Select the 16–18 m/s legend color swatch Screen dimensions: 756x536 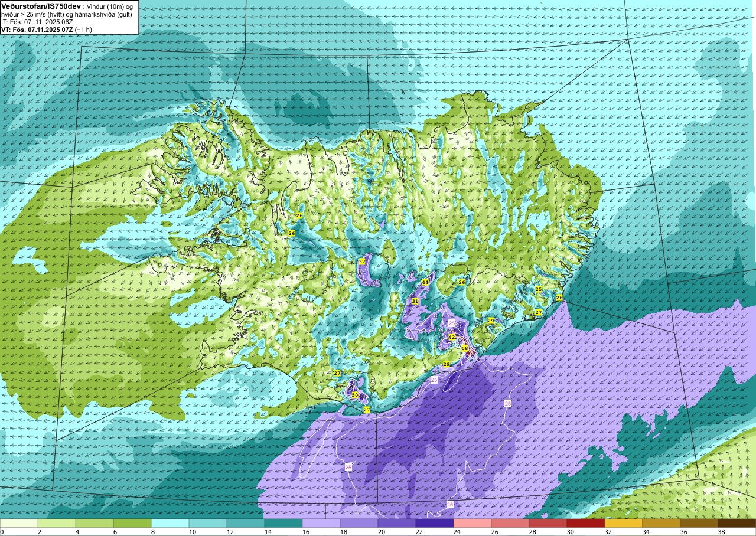point(321,523)
